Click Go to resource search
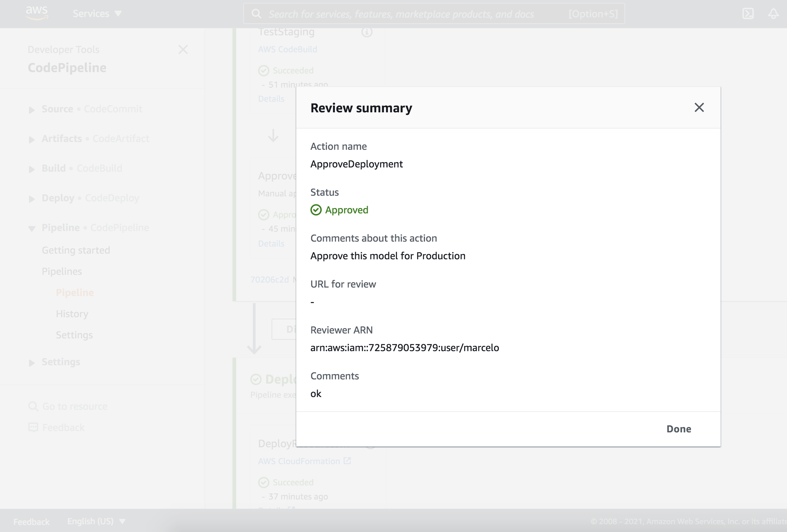The image size is (787, 532). (x=68, y=406)
